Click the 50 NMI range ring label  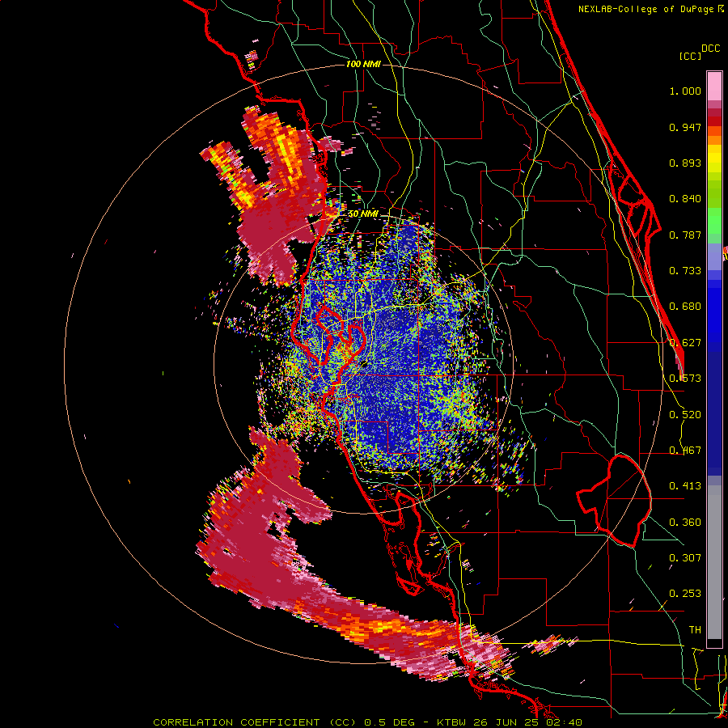click(363, 214)
